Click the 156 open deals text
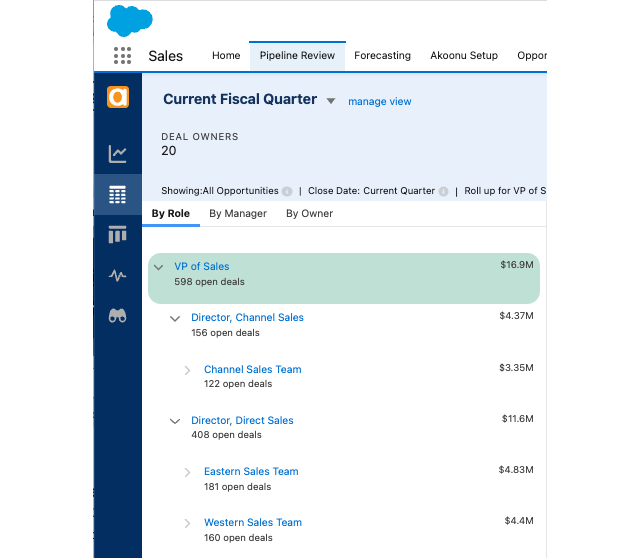 click(225, 333)
